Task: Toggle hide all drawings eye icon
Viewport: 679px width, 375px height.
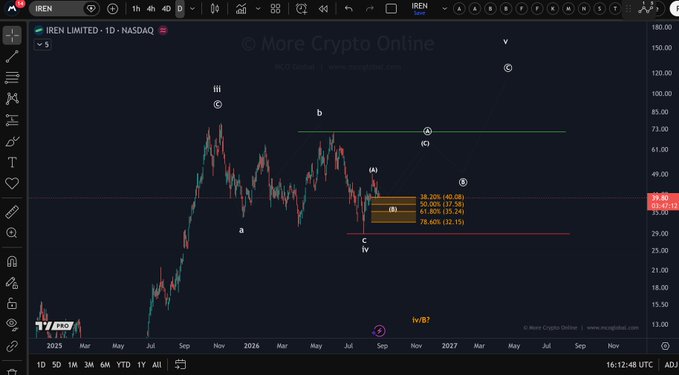Action: click(x=12, y=324)
